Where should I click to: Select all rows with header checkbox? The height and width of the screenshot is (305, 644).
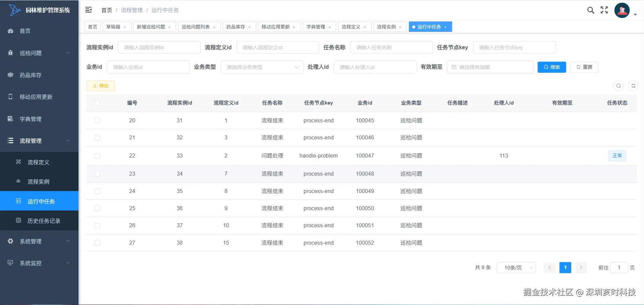click(x=97, y=103)
